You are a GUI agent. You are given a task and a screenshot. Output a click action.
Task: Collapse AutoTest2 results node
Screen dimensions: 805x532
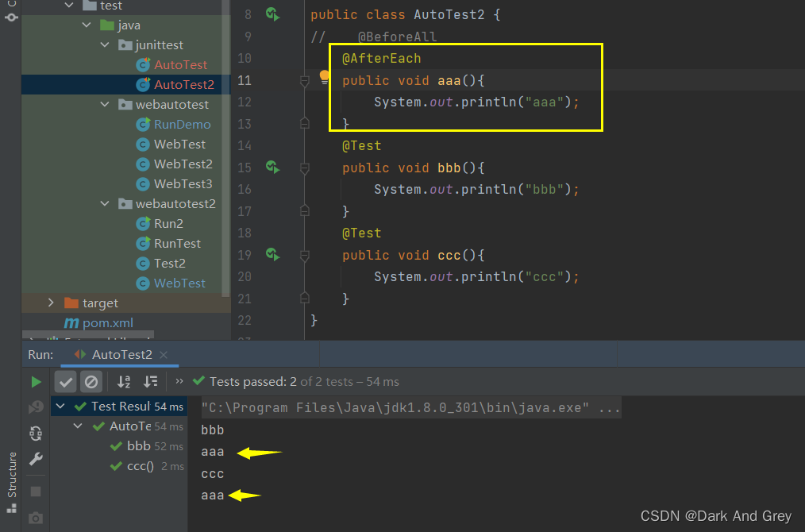point(78,426)
